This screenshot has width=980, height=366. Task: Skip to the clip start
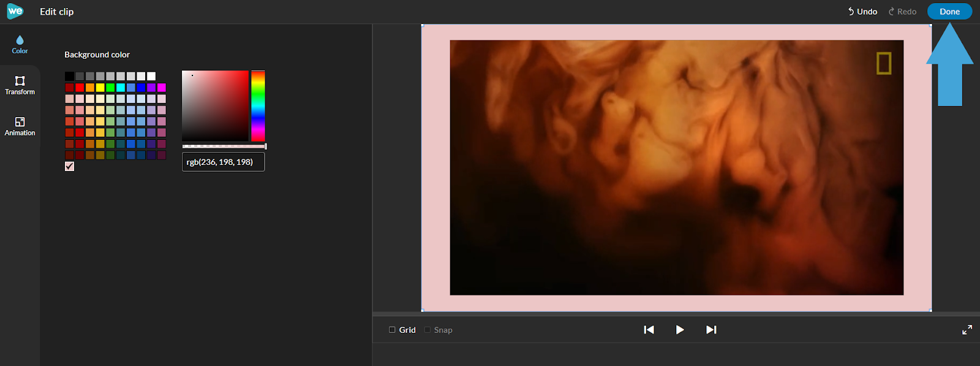click(x=649, y=330)
